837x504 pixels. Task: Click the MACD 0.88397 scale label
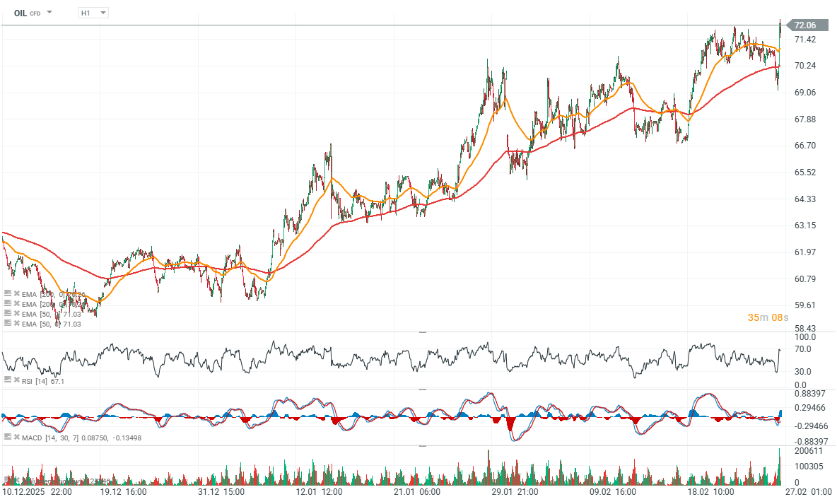point(811,394)
